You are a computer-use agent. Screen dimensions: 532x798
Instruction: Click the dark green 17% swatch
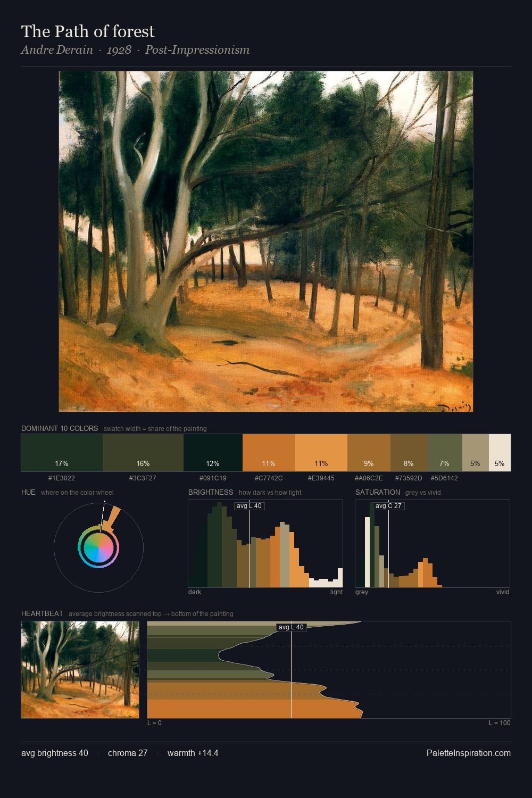[x=62, y=453]
